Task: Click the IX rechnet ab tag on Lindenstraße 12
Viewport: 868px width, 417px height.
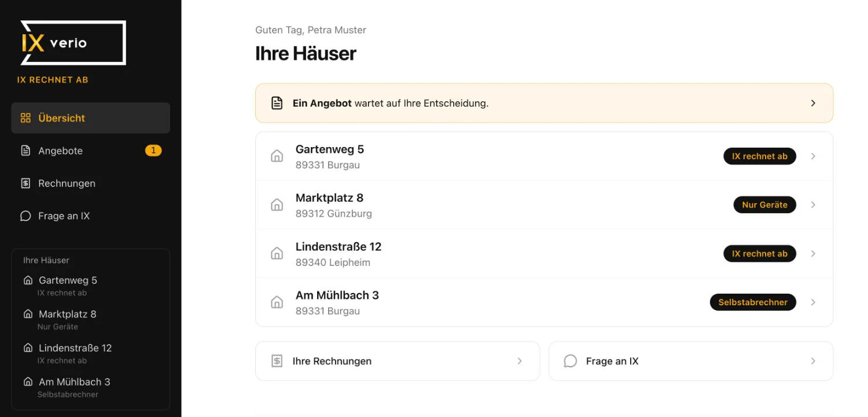Action: coord(760,254)
